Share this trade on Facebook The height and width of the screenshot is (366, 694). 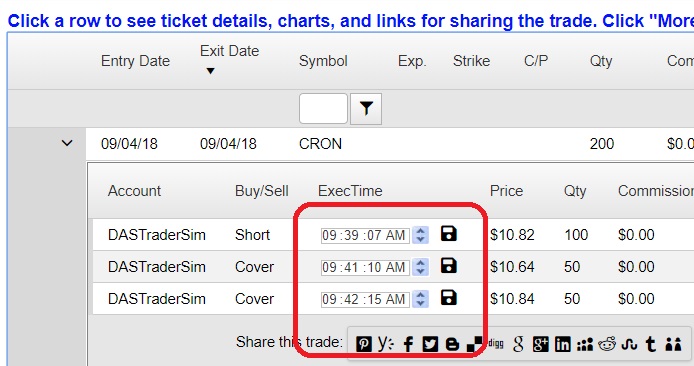click(408, 344)
